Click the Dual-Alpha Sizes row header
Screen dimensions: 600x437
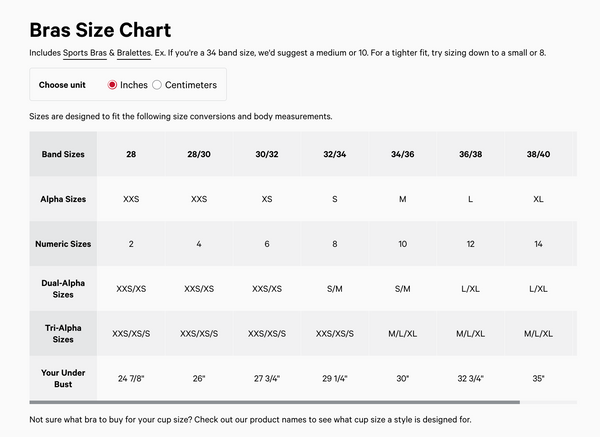[x=63, y=289]
